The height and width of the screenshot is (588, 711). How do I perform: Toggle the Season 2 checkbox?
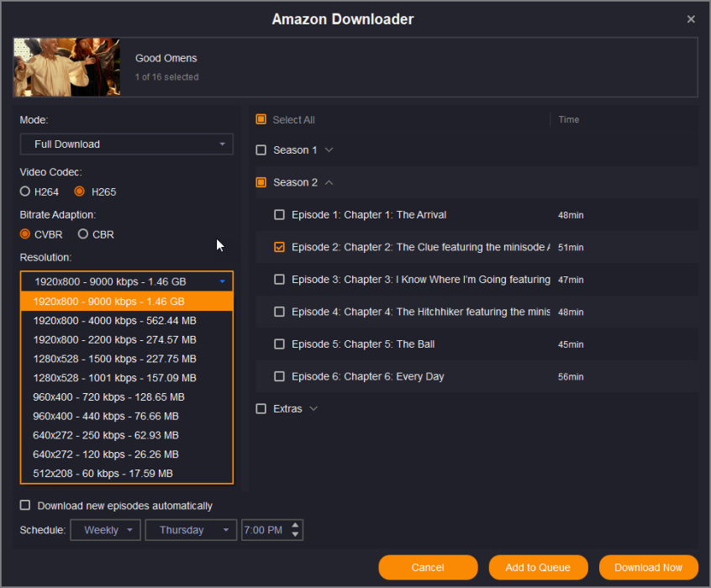coord(261,182)
